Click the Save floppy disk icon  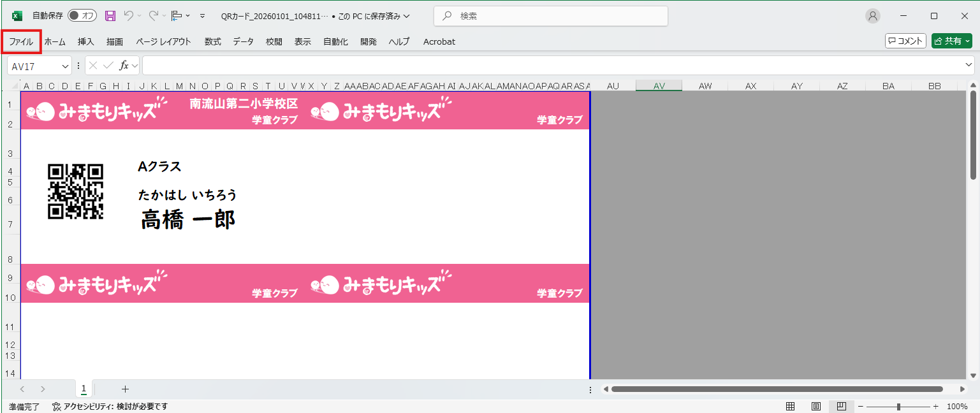coord(110,16)
